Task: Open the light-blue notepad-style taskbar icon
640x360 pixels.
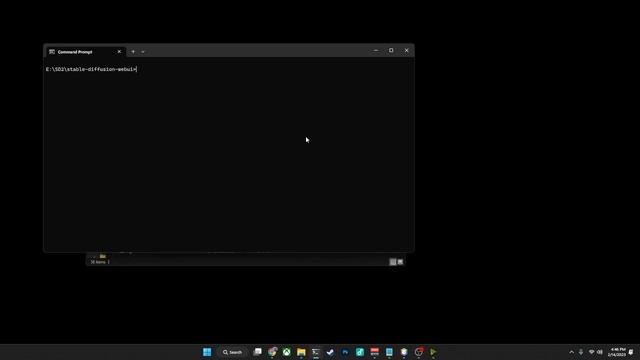Action: pos(389,352)
